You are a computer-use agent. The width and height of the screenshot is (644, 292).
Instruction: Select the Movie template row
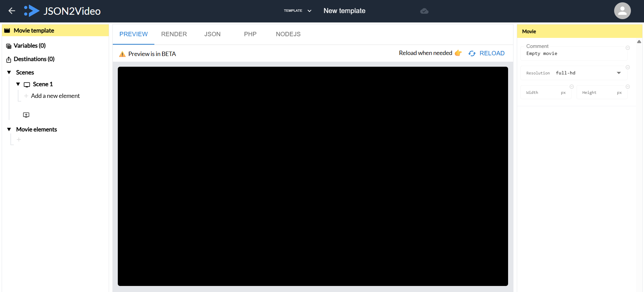click(x=55, y=31)
